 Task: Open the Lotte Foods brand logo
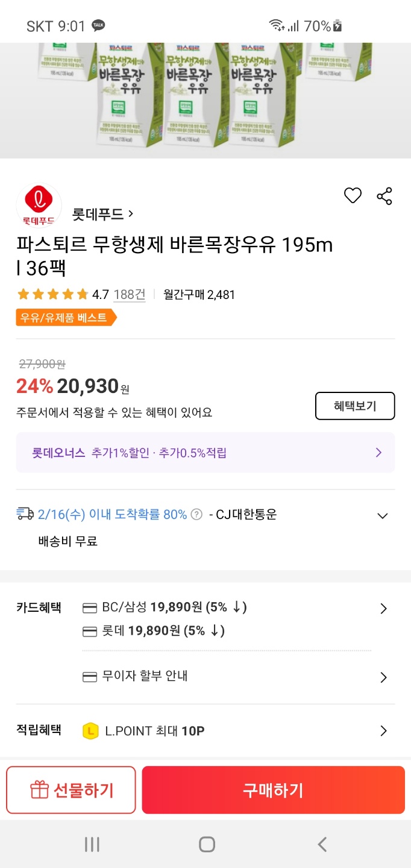(39, 205)
